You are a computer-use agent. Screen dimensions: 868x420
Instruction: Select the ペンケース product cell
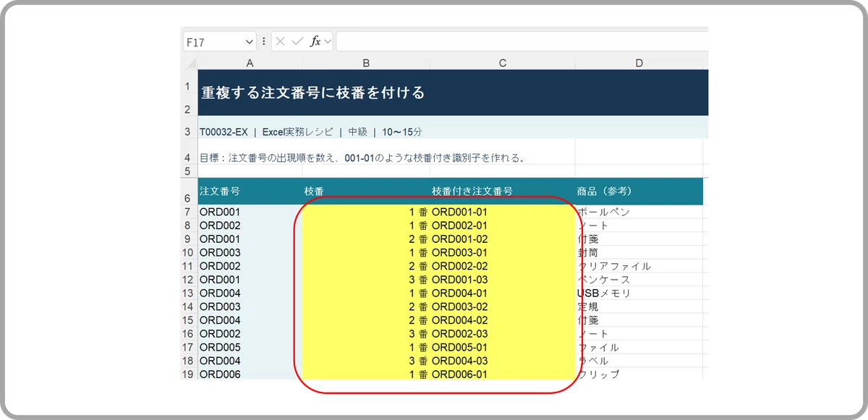(x=639, y=279)
